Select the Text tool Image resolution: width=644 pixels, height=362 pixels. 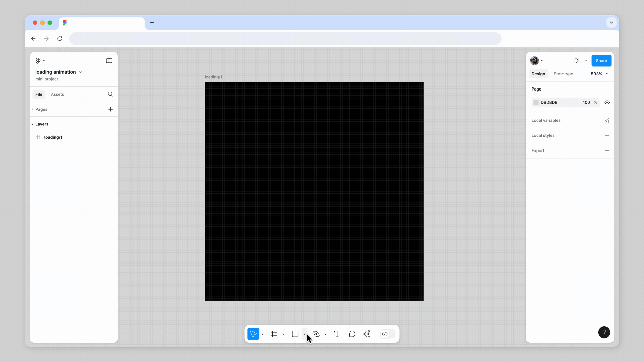(337, 334)
